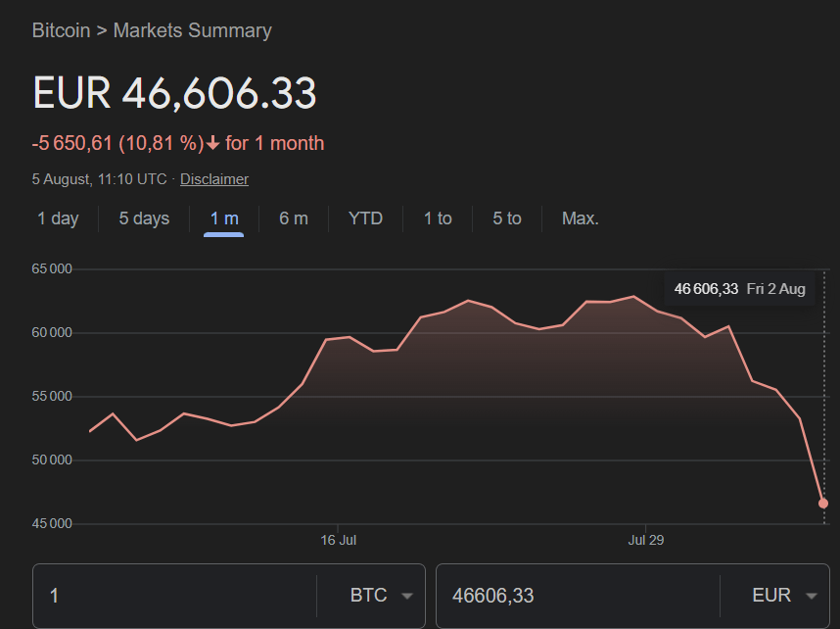
Task: Select the 1 m range tab
Action: point(224,218)
